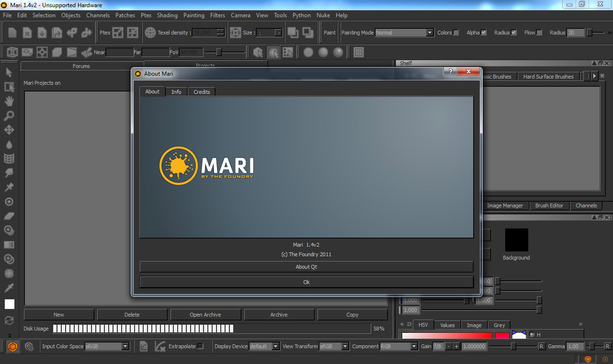Open the Input Color Space dropdown
This screenshot has width=613, height=364.
(x=107, y=346)
